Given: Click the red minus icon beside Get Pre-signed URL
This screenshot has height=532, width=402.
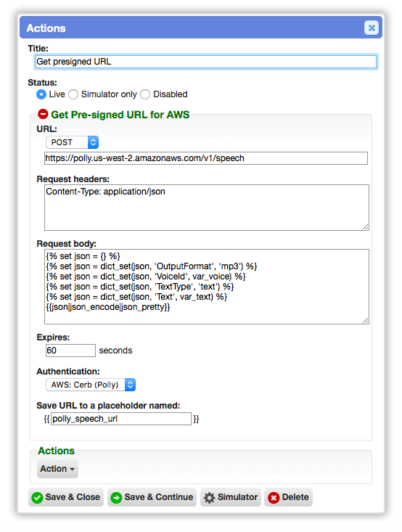Looking at the screenshot, I should pyautogui.click(x=43, y=114).
